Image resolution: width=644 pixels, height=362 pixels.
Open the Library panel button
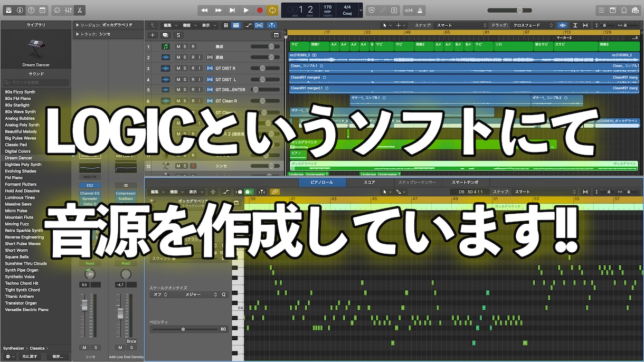8,10
